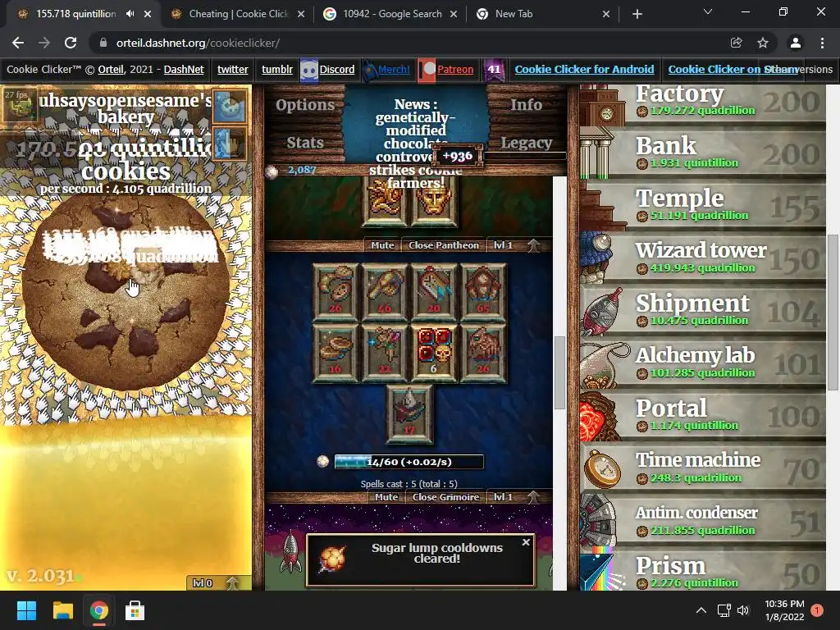The height and width of the screenshot is (630, 840).
Task: Close the Pantheon minigame
Action: [444, 244]
